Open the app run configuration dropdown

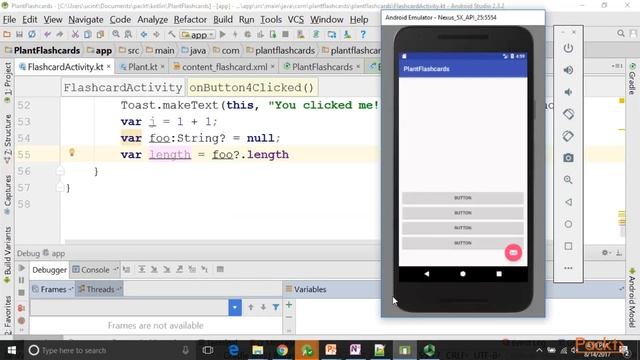coord(198,35)
